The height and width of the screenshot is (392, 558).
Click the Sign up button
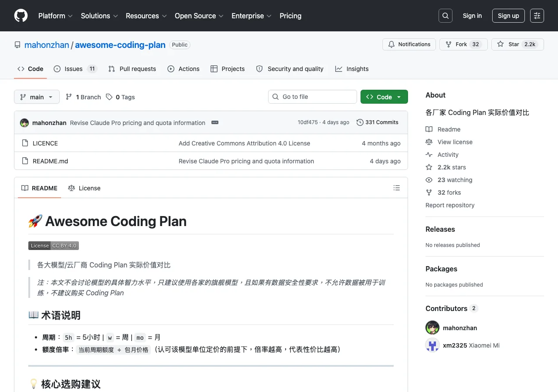pyautogui.click(x=508, y=16)
